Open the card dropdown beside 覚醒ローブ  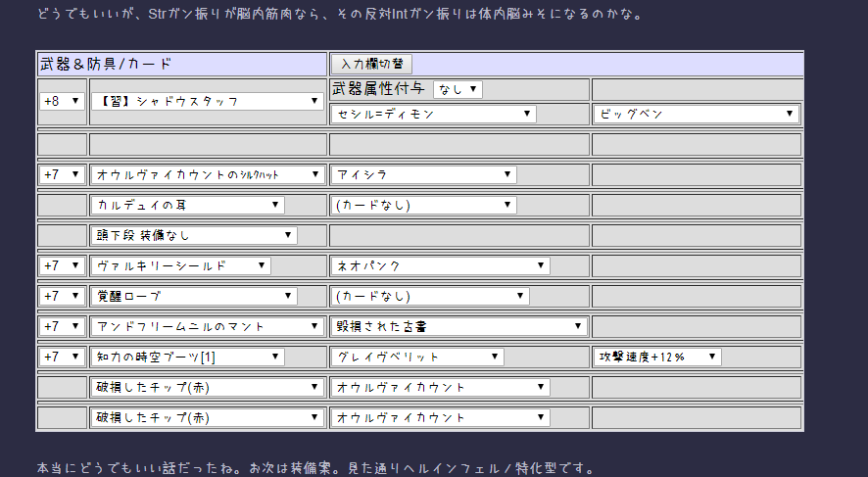coord(430,297)
